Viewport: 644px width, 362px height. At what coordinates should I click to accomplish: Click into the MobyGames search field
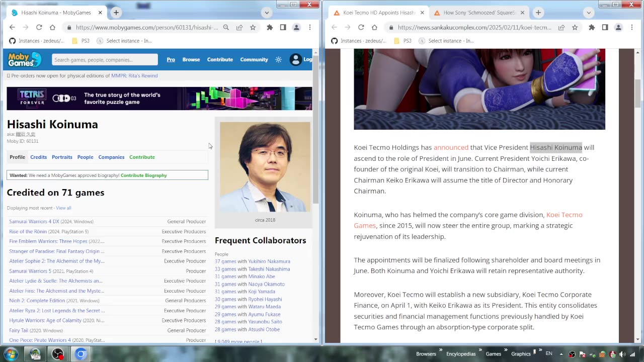coord(105,60)
